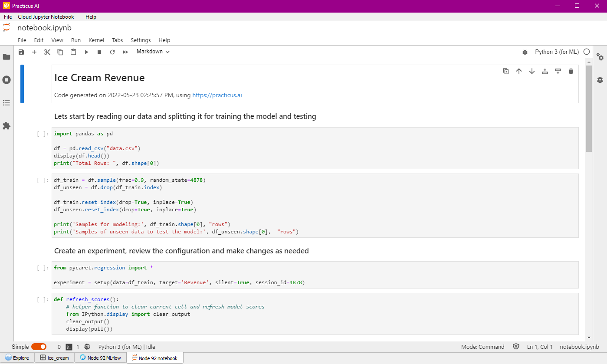Delete the Ice Cream Revenue cell
Image resolution: width=607 pixels, height=364 pixels.
pos(571,71)
